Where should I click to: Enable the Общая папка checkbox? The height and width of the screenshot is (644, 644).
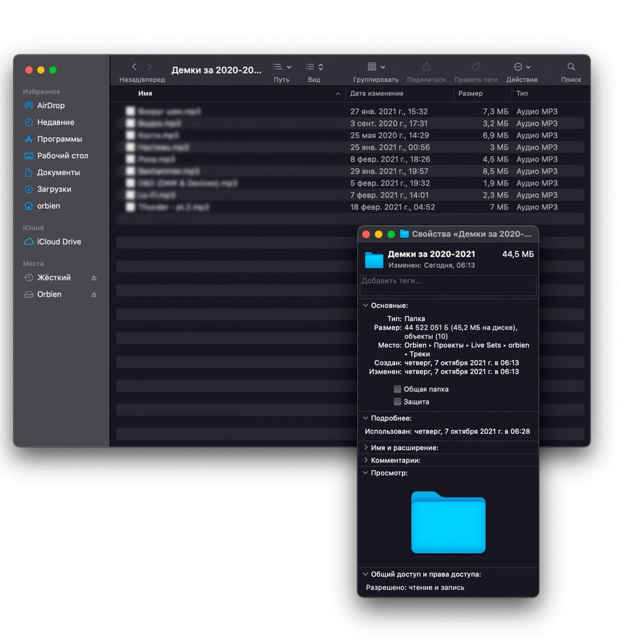tap(397, 390)
